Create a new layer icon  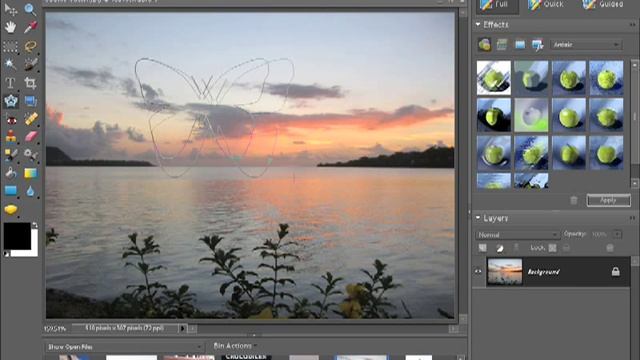[x=482, y=248]
